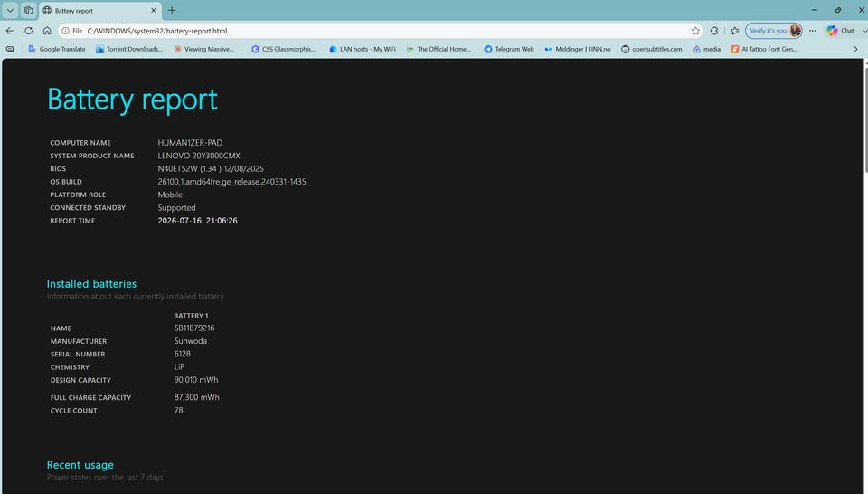
Task: Go back with the back arrow
Action: coord(10,31)
